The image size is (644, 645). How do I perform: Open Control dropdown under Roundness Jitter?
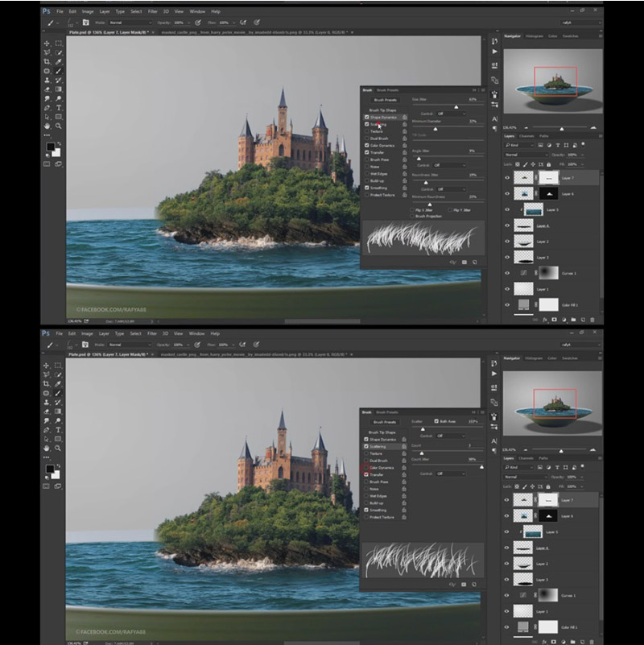(x=451, y=189)
